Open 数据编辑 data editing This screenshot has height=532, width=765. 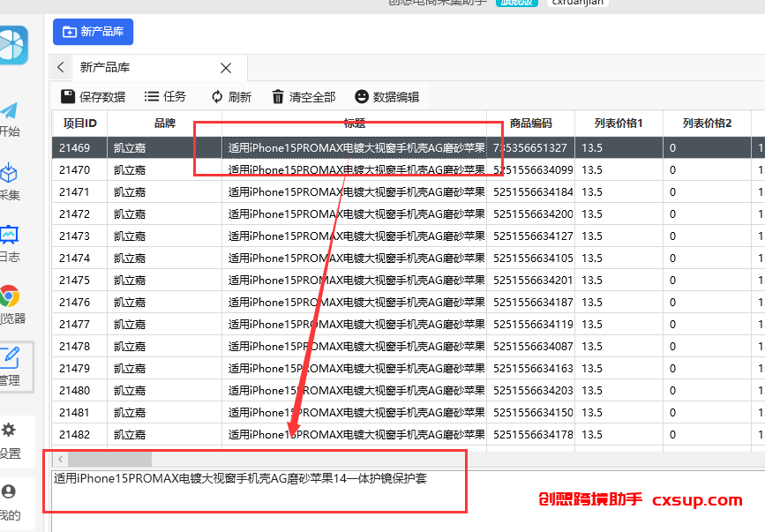386,96
